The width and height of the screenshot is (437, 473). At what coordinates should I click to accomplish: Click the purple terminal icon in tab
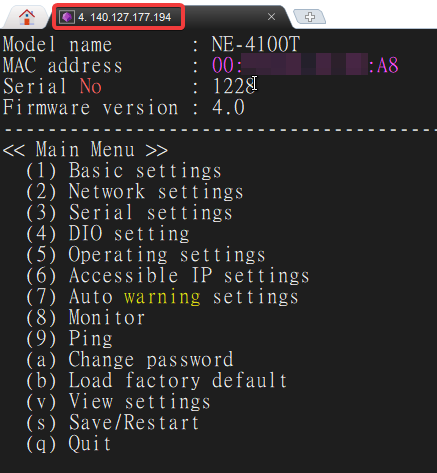67,17
